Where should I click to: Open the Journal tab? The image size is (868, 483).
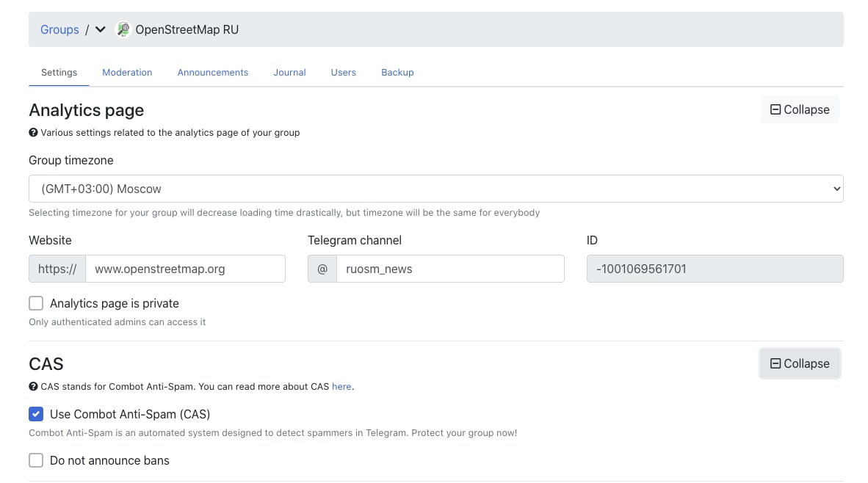coord(289,73)
